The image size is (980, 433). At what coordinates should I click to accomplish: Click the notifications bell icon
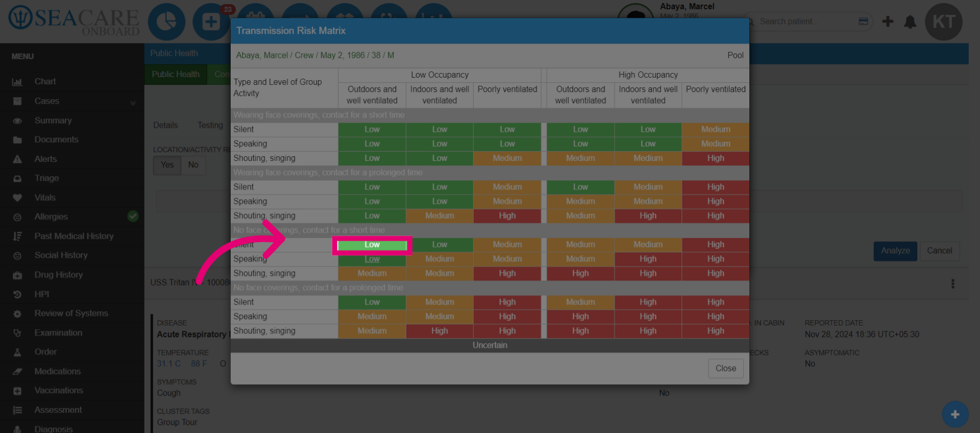(910, 22)
